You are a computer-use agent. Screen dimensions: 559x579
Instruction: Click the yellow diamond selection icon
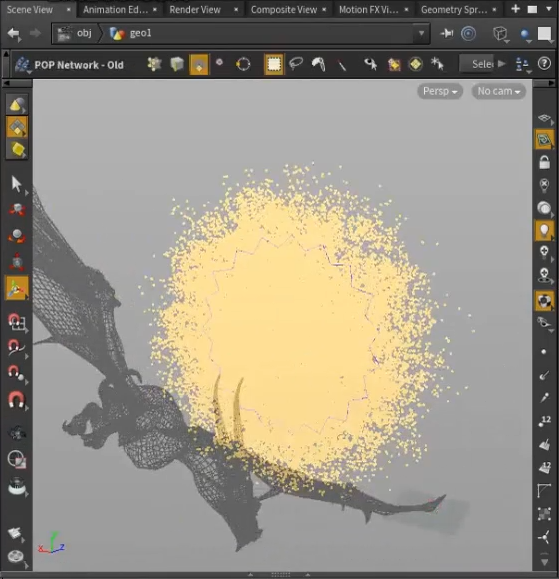416,64
